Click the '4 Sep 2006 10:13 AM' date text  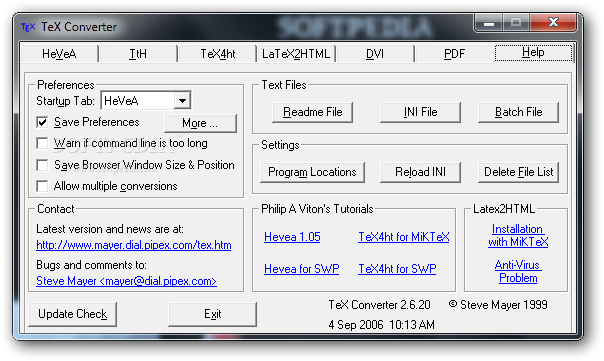pyautogui.click(x=381, y=325)
